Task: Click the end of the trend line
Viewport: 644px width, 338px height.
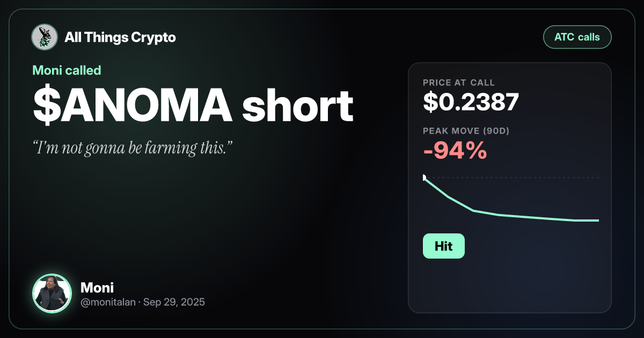Action: click(598, 221)
